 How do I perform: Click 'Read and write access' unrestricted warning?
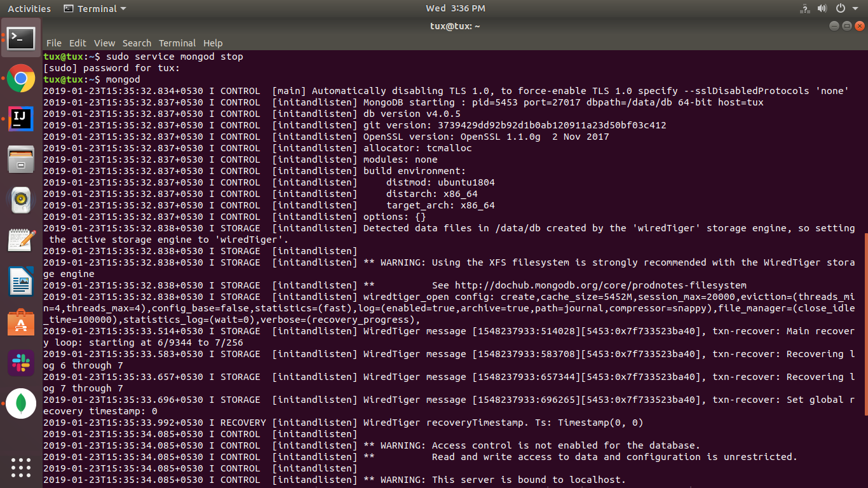614,457
